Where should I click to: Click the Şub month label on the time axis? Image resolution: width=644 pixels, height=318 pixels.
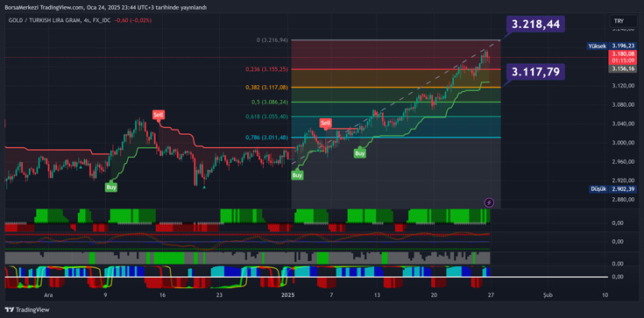point(547,295)
